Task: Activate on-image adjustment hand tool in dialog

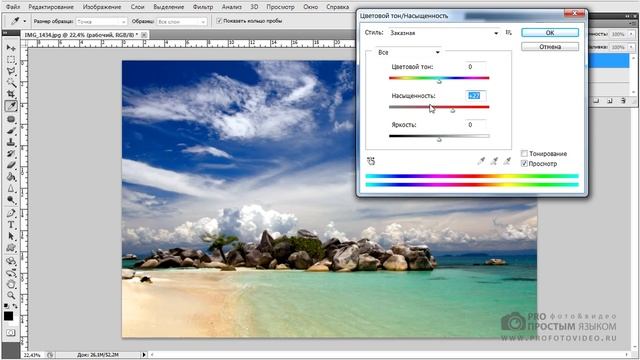Action: tap(371, 161)
